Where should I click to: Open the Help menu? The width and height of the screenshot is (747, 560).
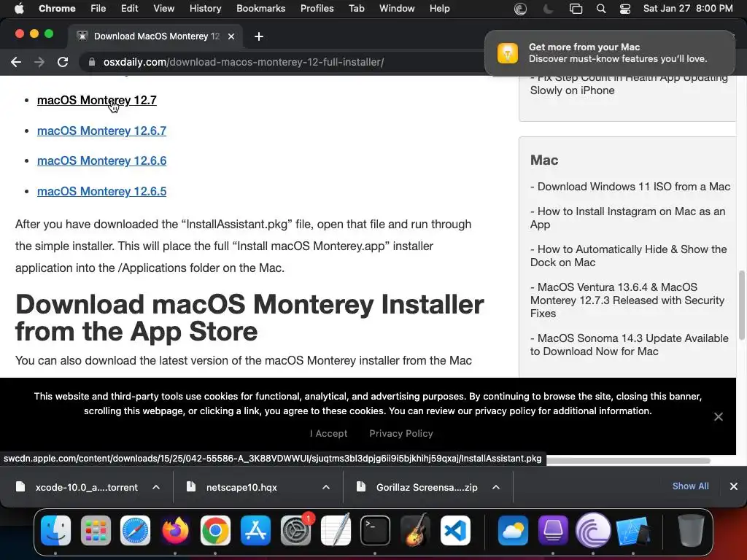tap(439, 9)
